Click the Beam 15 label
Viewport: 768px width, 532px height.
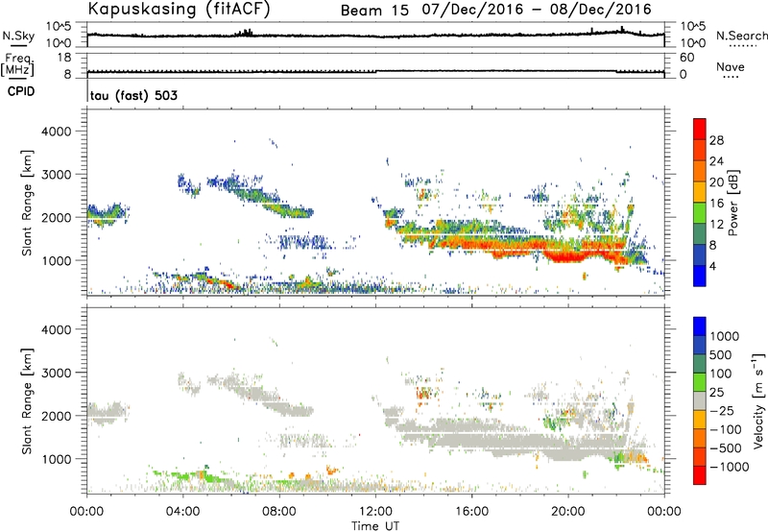coord(374,11)
